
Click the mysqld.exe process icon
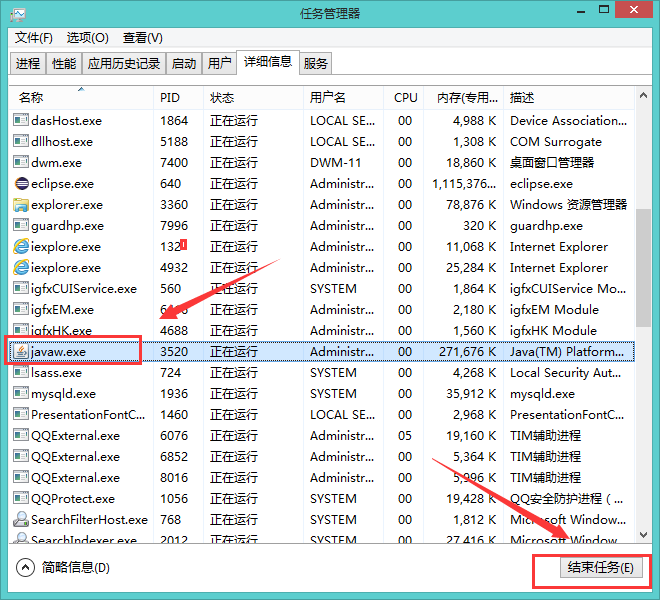21,393
